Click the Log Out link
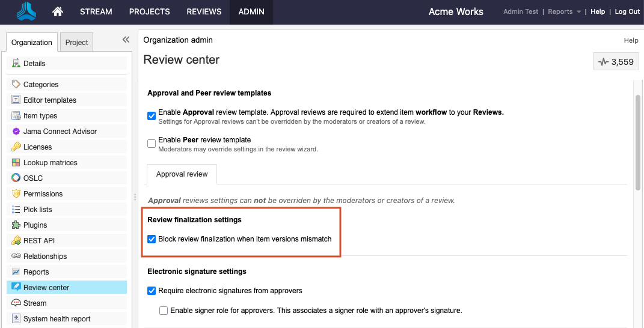 [627, 11]
